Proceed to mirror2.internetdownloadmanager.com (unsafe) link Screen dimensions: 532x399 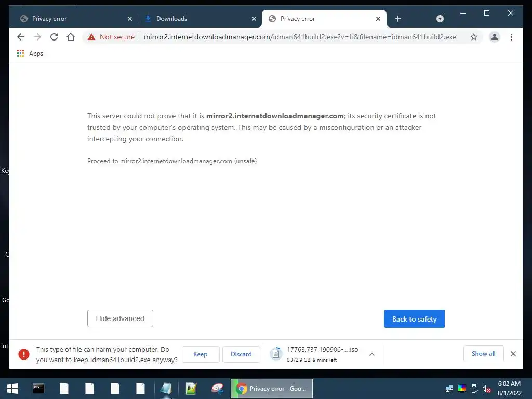pos(172,161)
